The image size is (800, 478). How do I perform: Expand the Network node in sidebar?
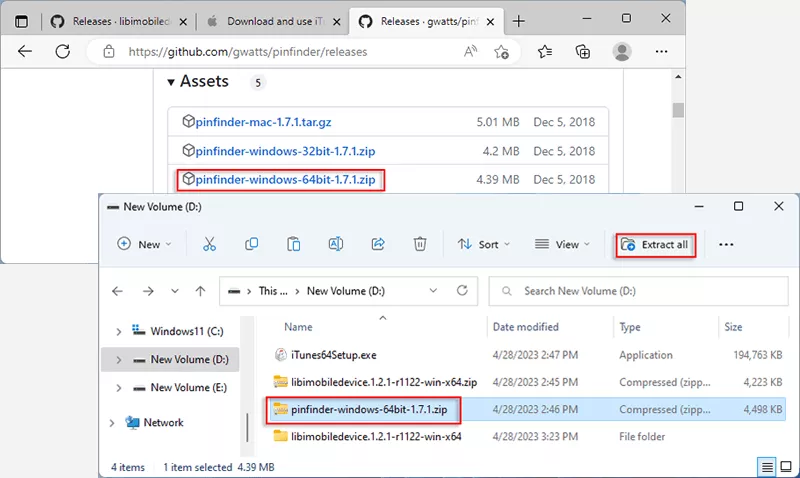point(111,423)
